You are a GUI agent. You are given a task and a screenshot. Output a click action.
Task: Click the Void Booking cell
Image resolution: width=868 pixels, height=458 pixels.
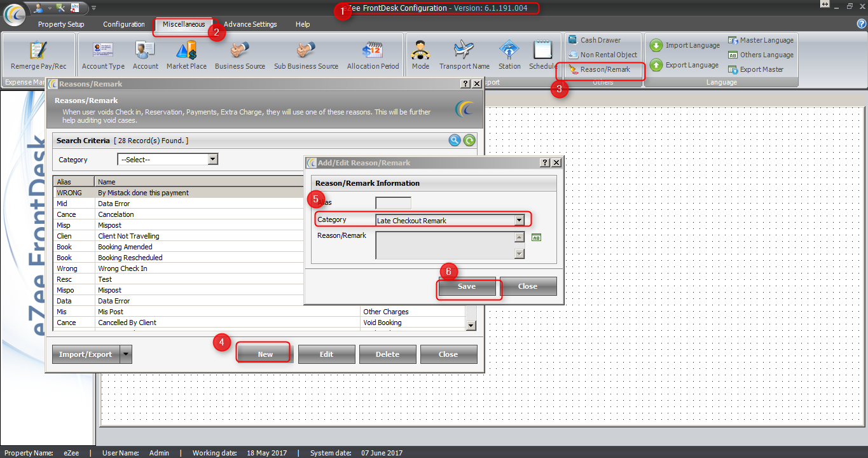coord(413,323)
